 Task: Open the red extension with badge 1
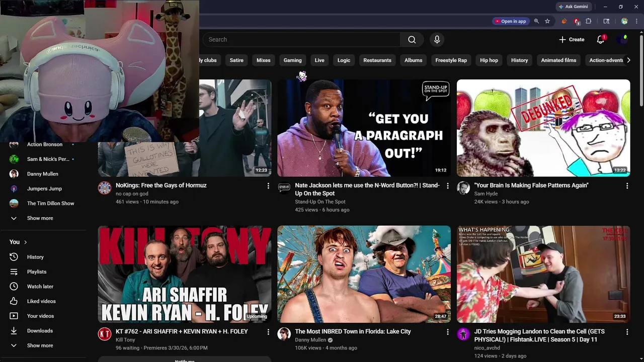click(x=577, y=21)
